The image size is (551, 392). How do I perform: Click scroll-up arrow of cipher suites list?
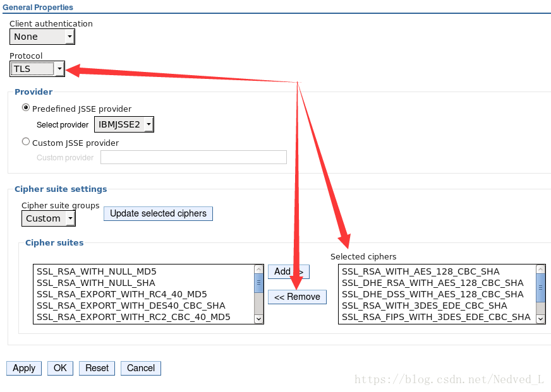(x=258, y=270)
